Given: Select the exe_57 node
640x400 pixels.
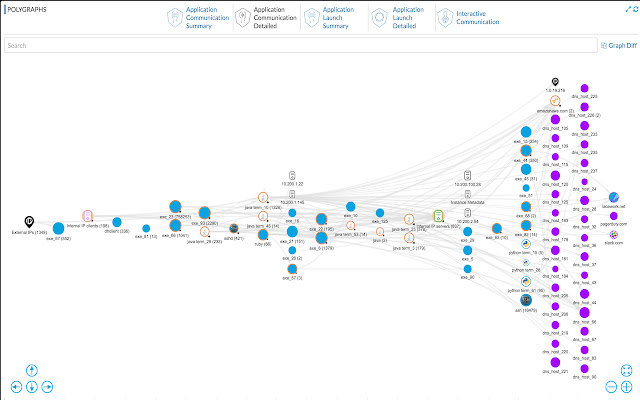Looking at the screenshot, I should (292, 269).
